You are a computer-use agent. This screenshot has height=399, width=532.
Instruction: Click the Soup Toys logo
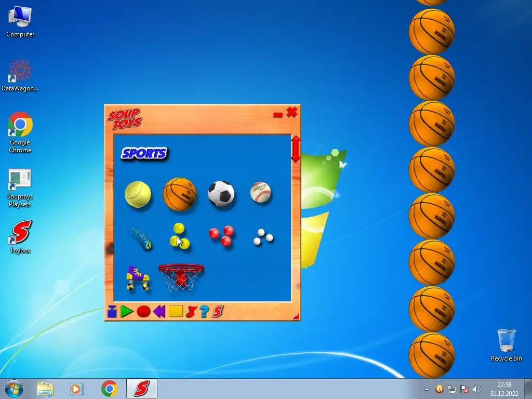click(x=125, y=119)
